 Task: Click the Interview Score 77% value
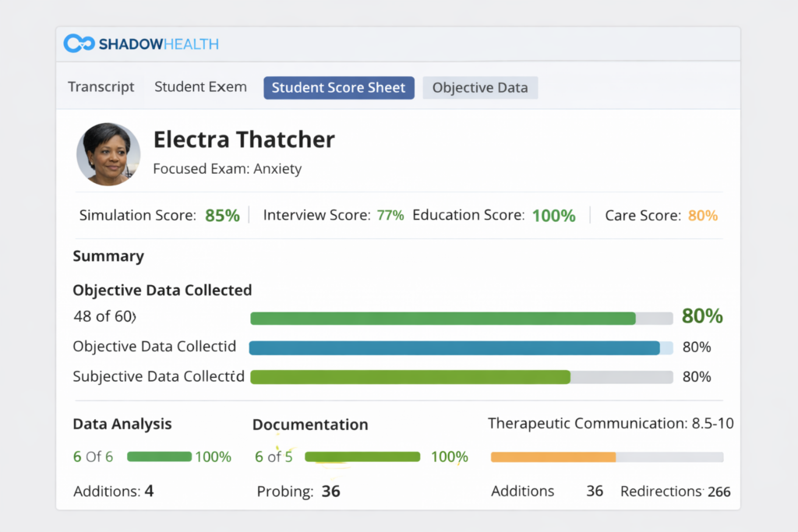click(x=390, y=216)
